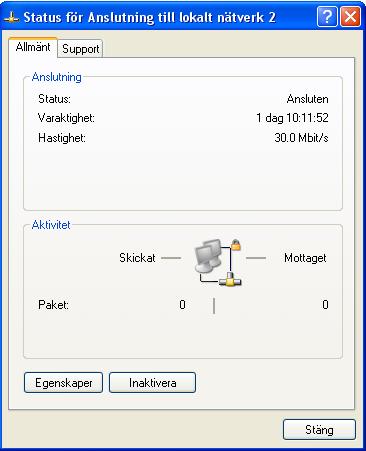Click the Stäng button
366x451 pixels.
319,430
